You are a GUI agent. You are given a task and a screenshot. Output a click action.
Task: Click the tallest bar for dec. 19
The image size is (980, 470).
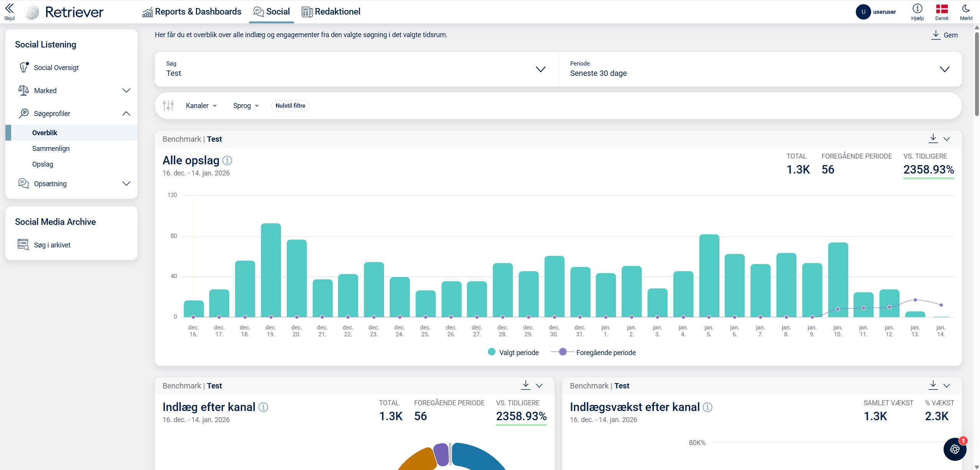click(x=271, y=270)
